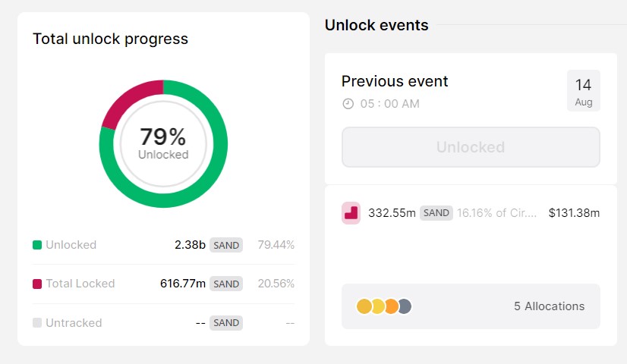Click the SAND tag in Untracked row
Image resolution: width=627 pixels, height=364 pixels.
[226, 322]
